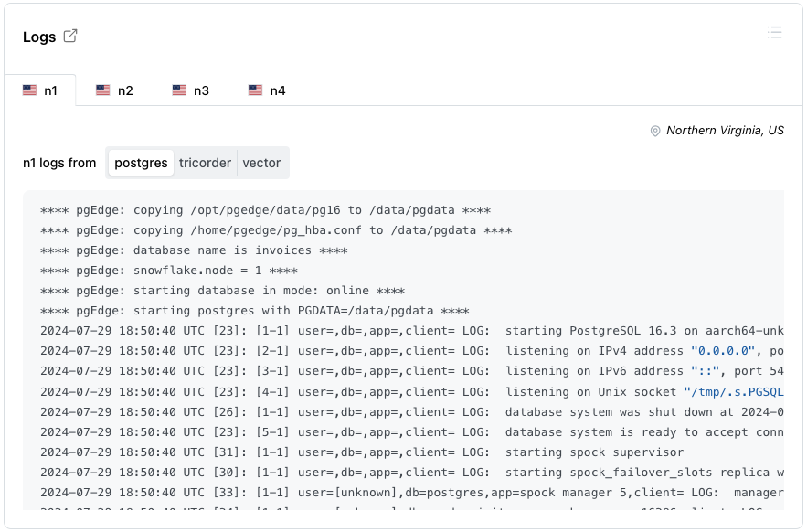Click the US flag on n4 tab
Viewport: 807px width, 532px height.
(255, 90)
